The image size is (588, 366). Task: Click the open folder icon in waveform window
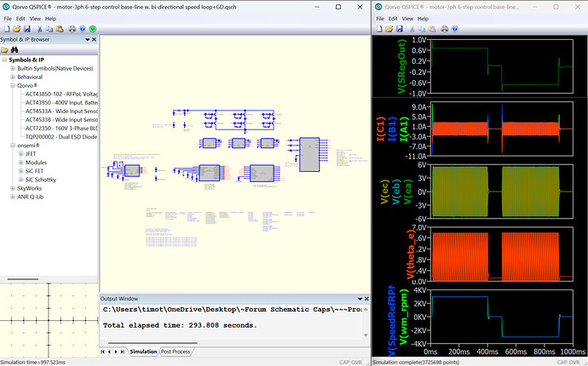pyautogui.click(x=389, y=29)
